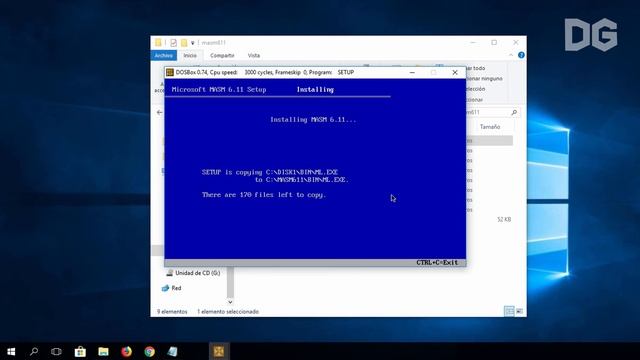The height and width of the screenshot is (360, 640).
Task: Click the new folder icon in quick access toolbar
Action: (184, 42)
